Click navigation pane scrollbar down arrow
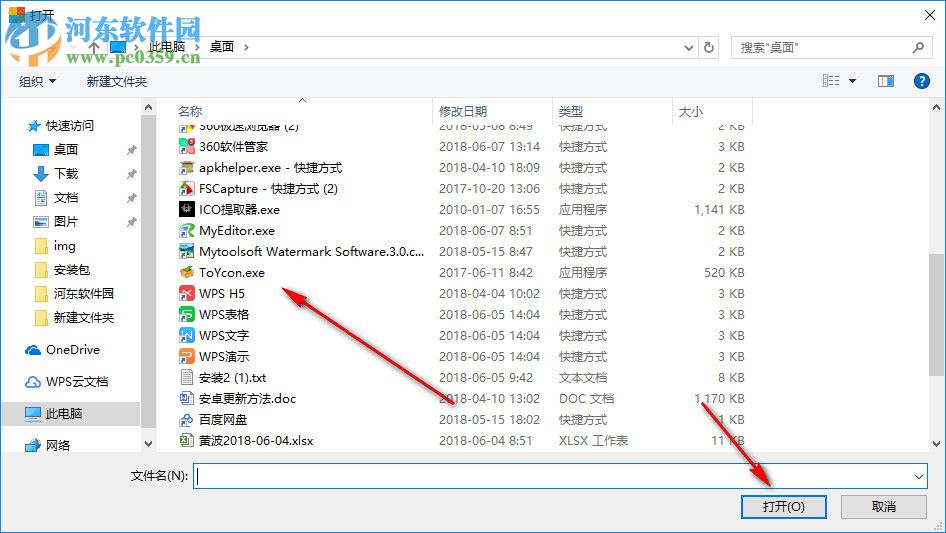The height and width of the screenshot is (533, 946). pos(148,444)
